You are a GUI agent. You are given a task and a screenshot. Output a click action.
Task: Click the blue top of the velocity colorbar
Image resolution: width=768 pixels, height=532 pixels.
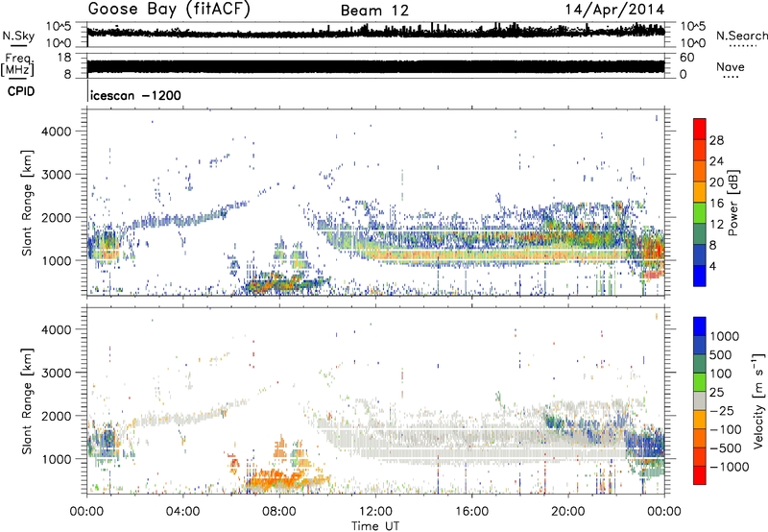click(x=700, y=326)
